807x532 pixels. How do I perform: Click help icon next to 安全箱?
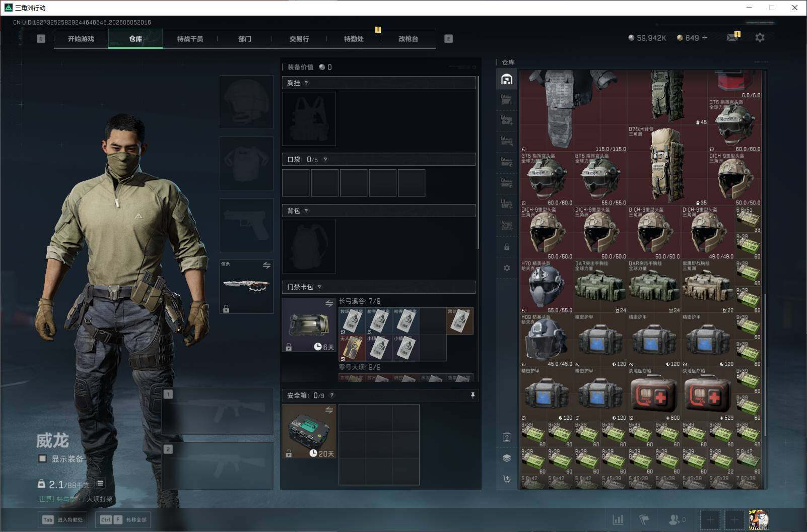coord(331,395)
